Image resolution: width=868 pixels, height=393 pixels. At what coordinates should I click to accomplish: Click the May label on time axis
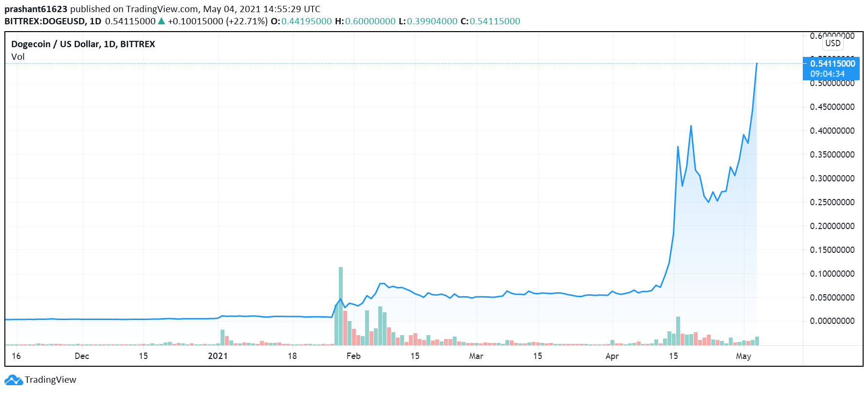point(743,356)
